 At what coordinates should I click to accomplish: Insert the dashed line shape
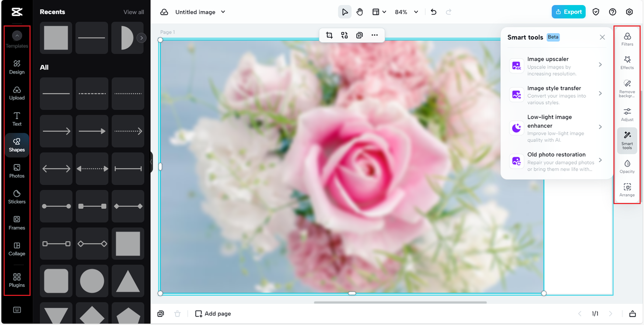92,94
